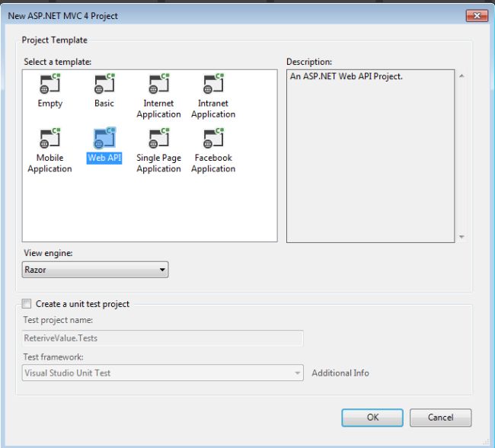Click the 'Facebook Application' label
495x448 pixels.
(x=213, y=163)
